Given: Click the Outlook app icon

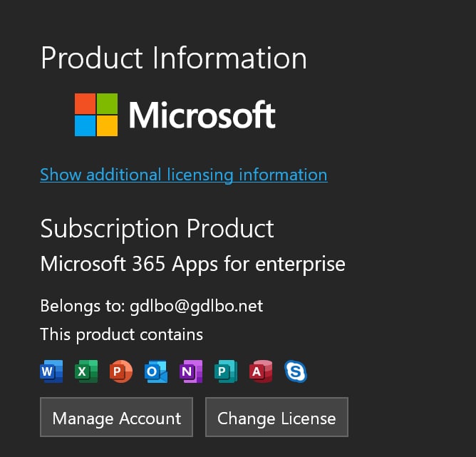Looking at the screenshot, I should (156, 371).
